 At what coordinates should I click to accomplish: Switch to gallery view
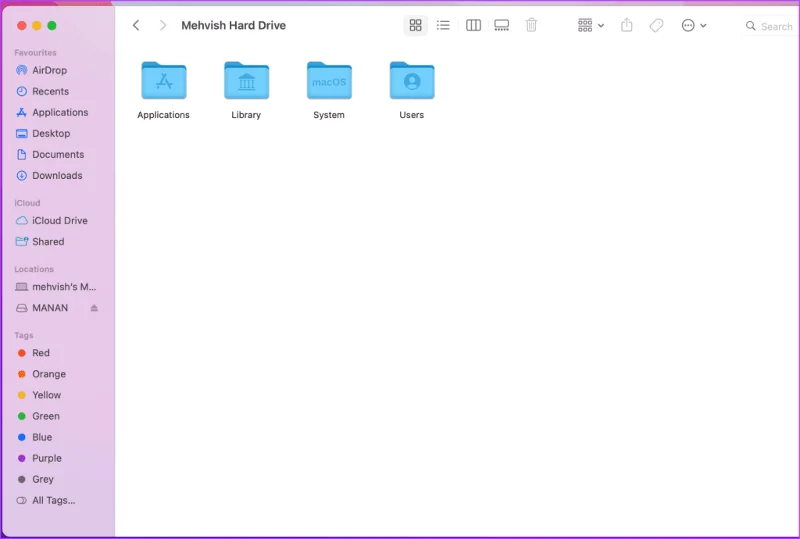click(x=502, y=26)
